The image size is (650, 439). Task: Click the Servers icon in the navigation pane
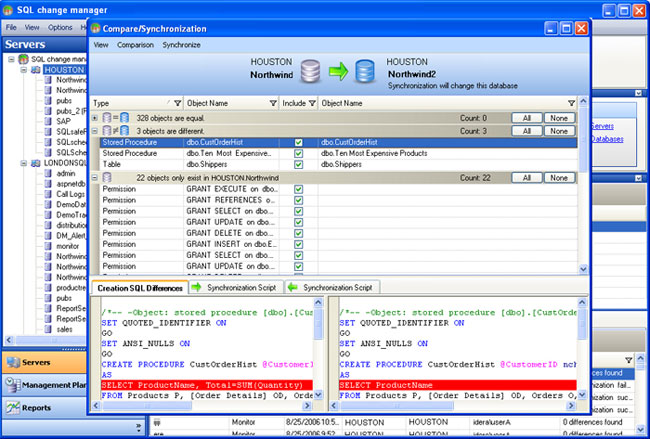(x=13, y=362)
